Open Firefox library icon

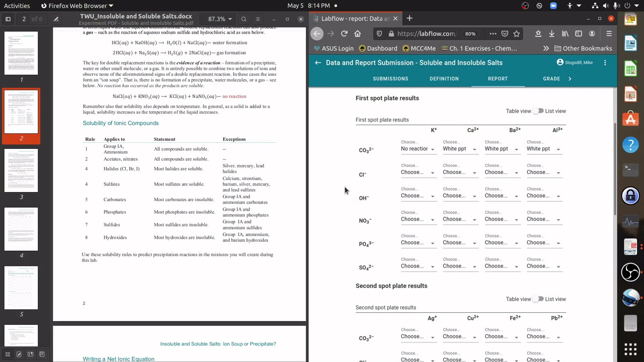point(565,34)
